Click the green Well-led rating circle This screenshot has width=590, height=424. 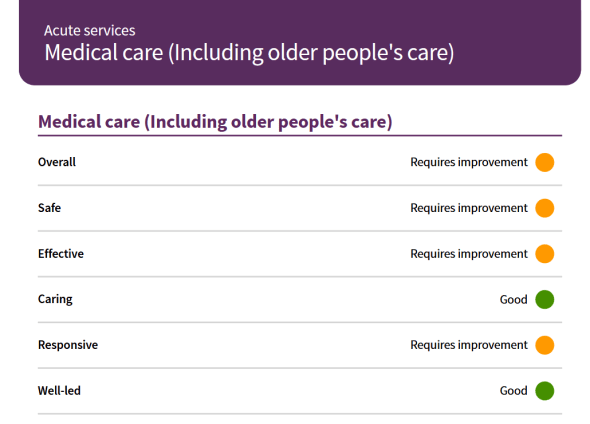(544, 391)
